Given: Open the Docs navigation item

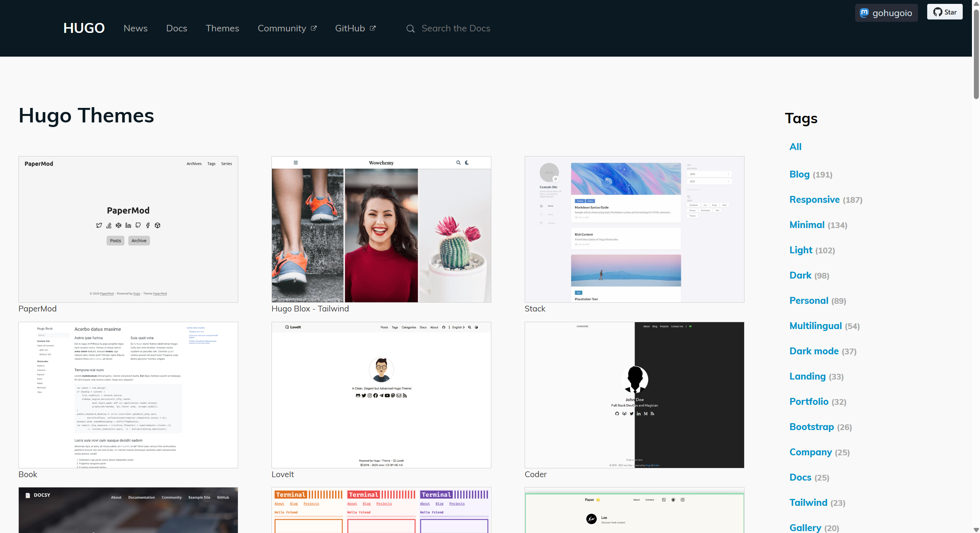Looking at the screenshot, I should tap(177, 28).
